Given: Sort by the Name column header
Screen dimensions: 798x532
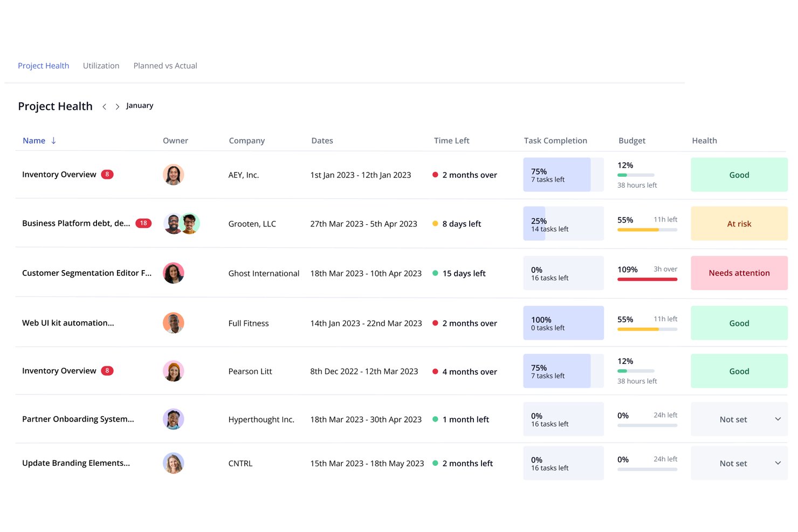Looking at the screenshot, I should point(34,141).
